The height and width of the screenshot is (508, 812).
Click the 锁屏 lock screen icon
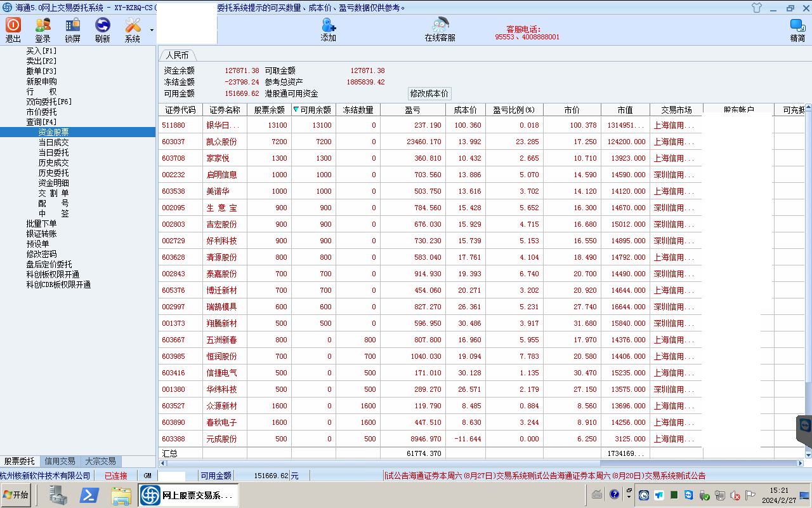[x=73, y=25]
